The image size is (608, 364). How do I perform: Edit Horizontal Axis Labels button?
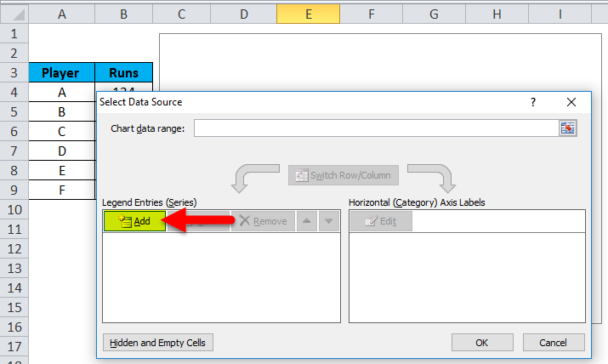point(381,221)
